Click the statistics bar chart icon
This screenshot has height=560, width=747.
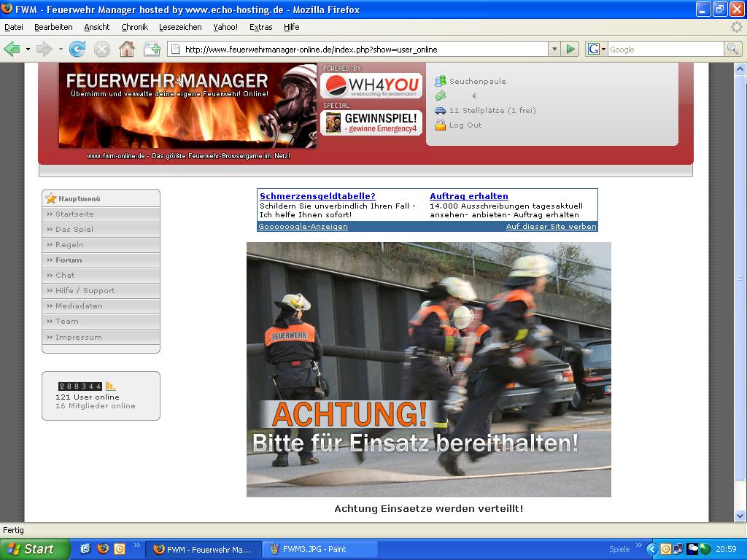[111, 386]
